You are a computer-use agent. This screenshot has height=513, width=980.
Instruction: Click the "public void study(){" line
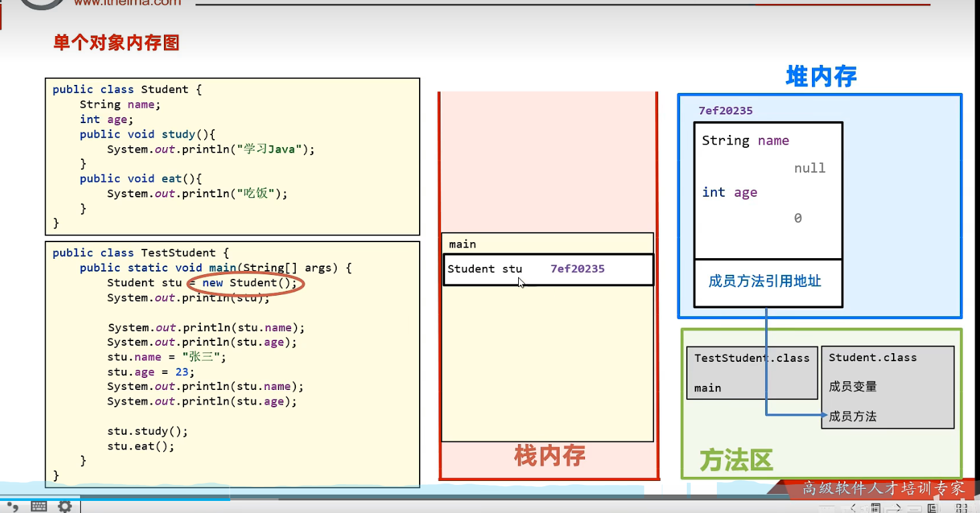pos(148,134)
